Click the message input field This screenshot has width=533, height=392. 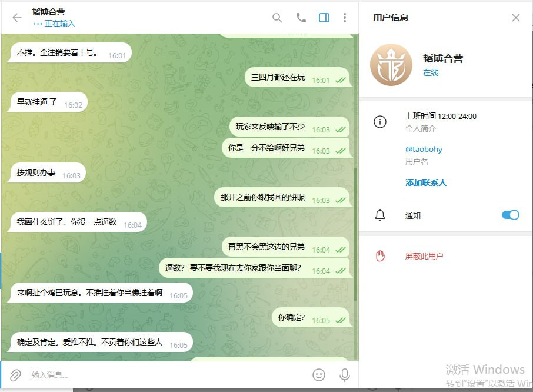[165, 374]
